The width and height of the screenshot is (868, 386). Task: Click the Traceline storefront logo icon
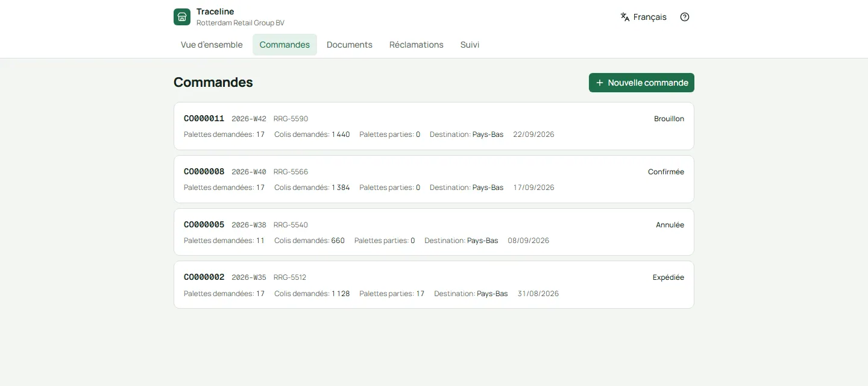pyautogui.click(x=182, y=17)
